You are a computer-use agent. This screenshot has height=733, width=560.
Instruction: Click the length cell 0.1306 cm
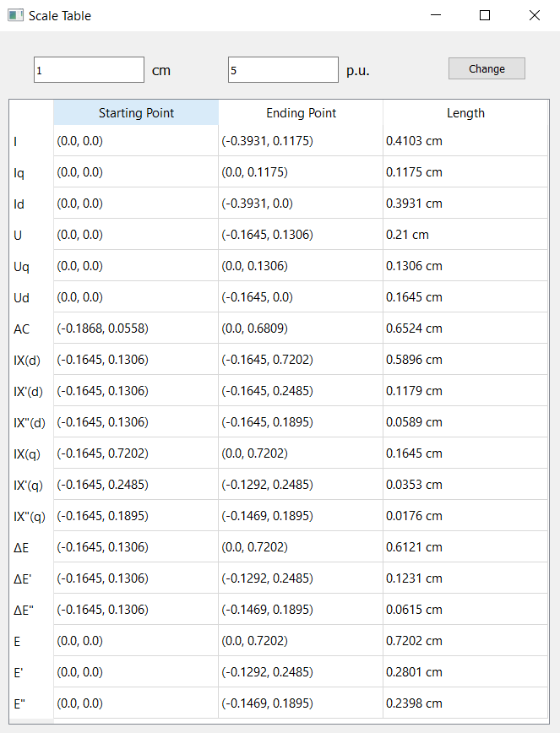(465, 266)
